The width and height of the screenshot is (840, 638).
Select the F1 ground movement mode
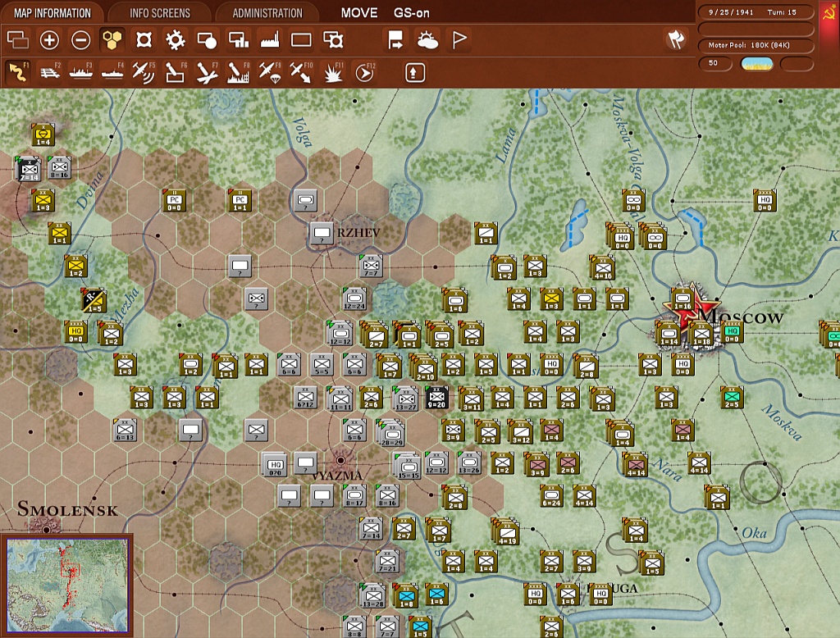(18, 72)
